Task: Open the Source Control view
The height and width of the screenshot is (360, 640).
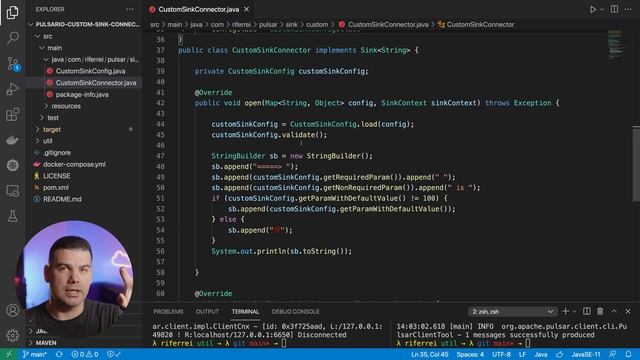Action: pos(12,64)
